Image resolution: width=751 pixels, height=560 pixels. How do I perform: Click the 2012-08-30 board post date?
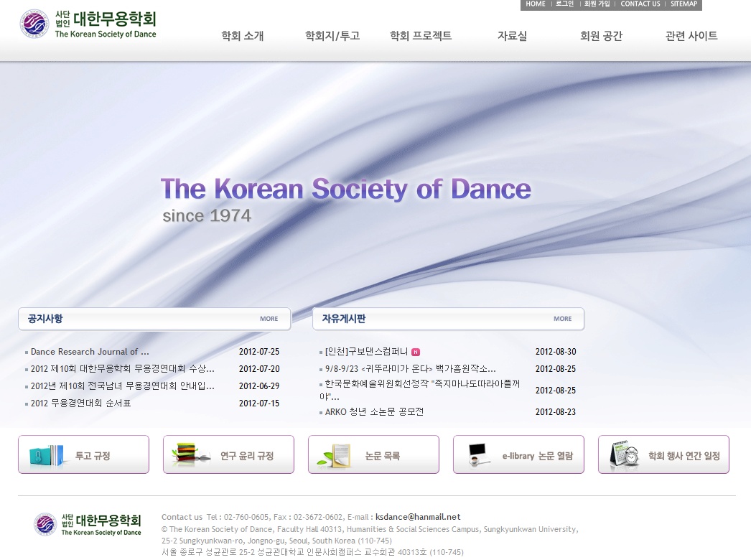pos(556,352)
